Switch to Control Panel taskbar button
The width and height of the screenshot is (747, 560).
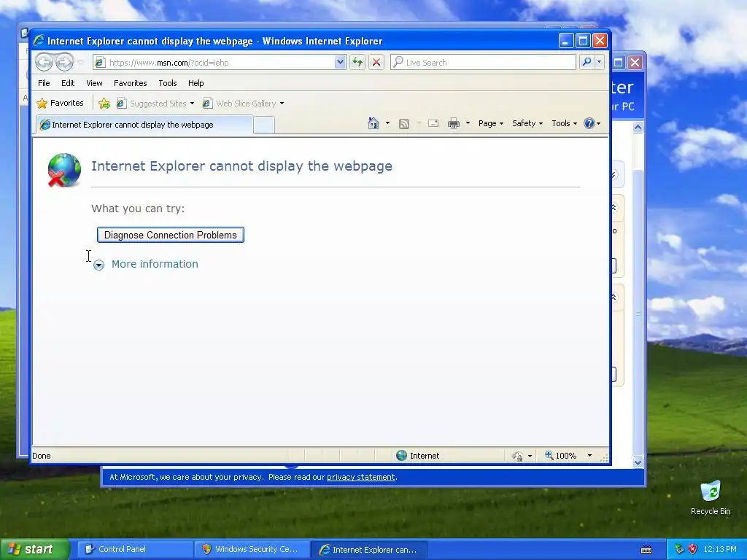click(x=135, y=550)
